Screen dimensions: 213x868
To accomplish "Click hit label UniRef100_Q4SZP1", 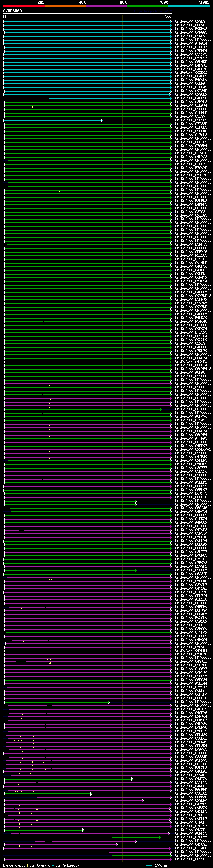I will click(191, 830).
